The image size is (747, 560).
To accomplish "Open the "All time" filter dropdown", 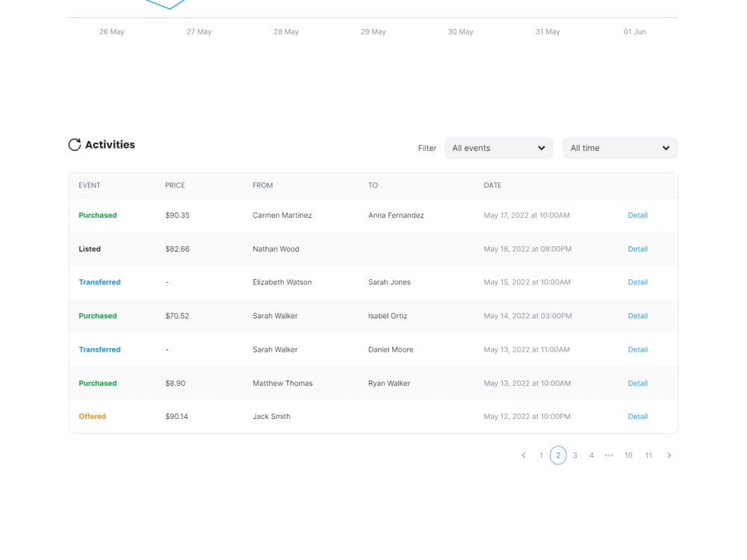I will pyautogui.click(x=620, y=148).
